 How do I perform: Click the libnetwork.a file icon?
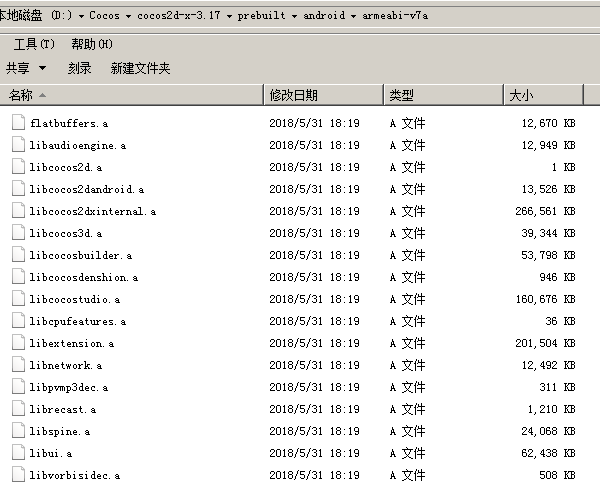click(x=18, y=365)
